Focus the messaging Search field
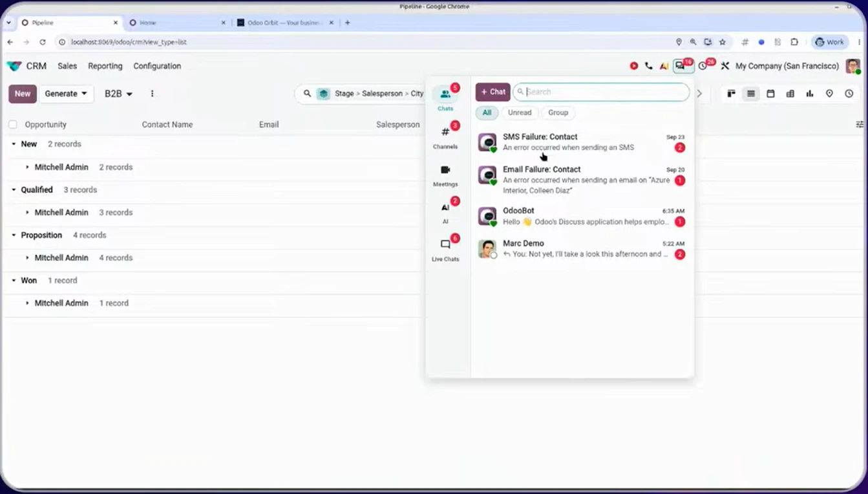This screenshot has height=494, width=868. point(602,92)
